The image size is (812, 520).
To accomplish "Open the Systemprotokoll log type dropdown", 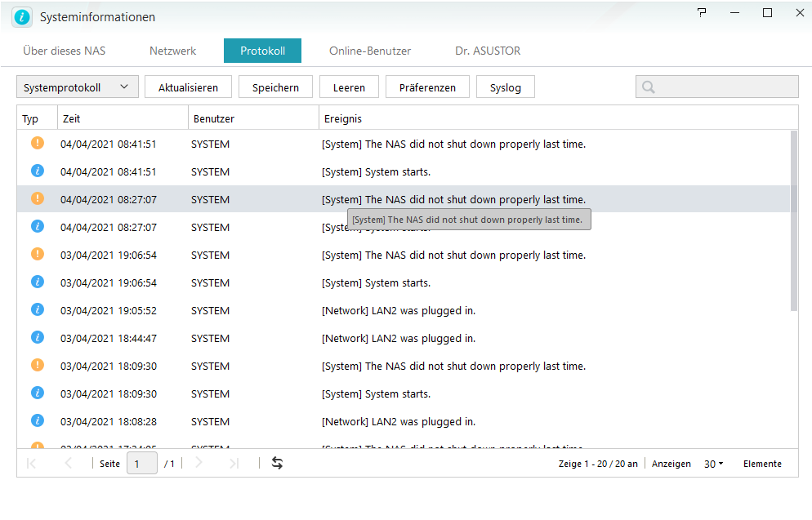I will [78, 87].
